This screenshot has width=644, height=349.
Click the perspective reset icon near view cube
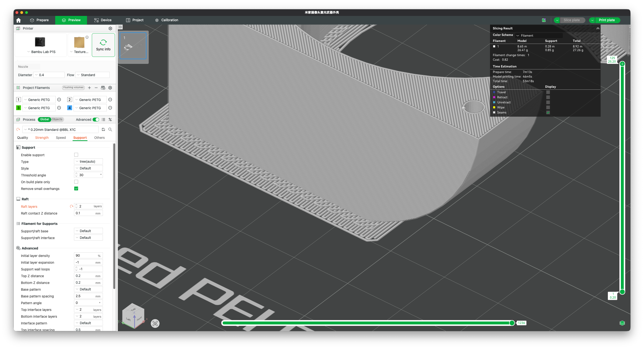point(155,323)
